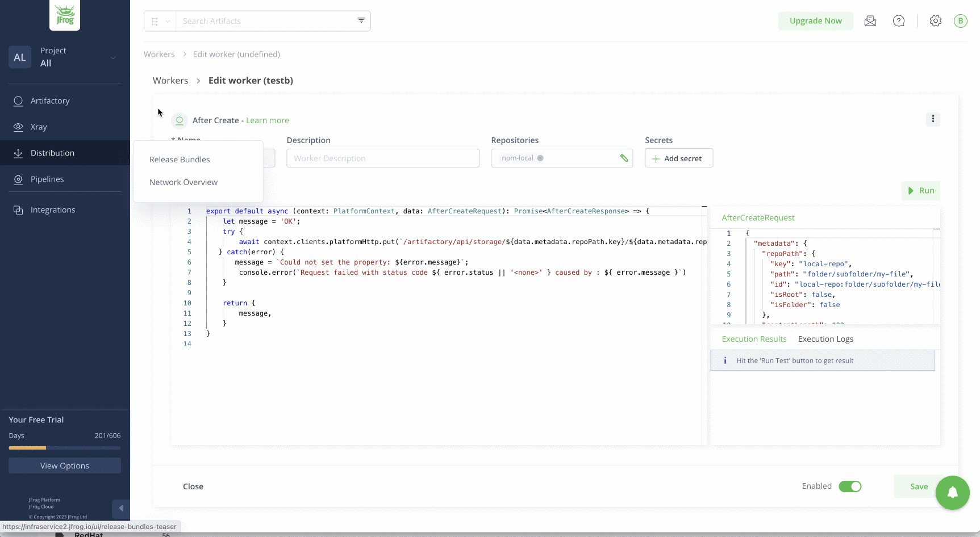Image resolution: width=980 pixels, height=537 pixels.
Task: Open the mail notifications icon
Action: coord(870,21)
